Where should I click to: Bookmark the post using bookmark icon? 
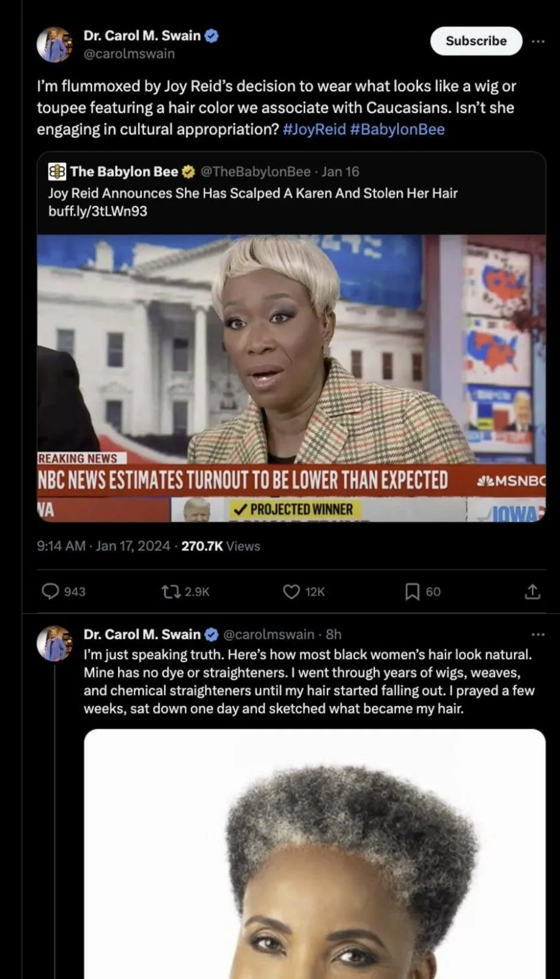[x=412, y=591]
